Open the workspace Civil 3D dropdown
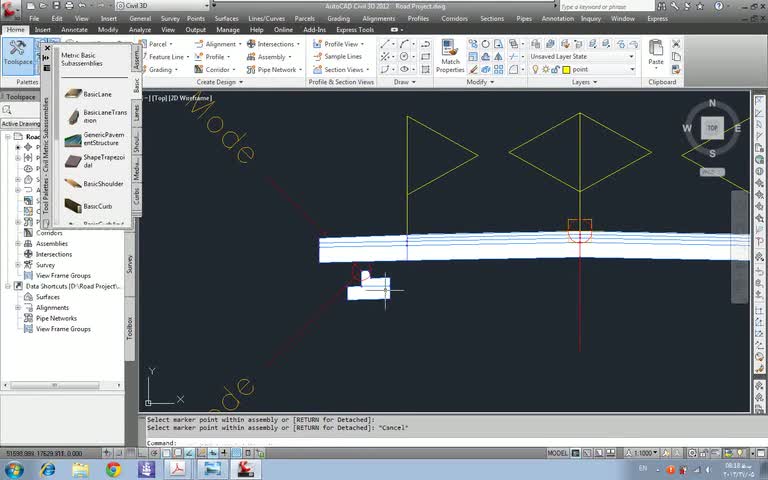This screenshot has height=480, width=768. [x=163, y=6]
